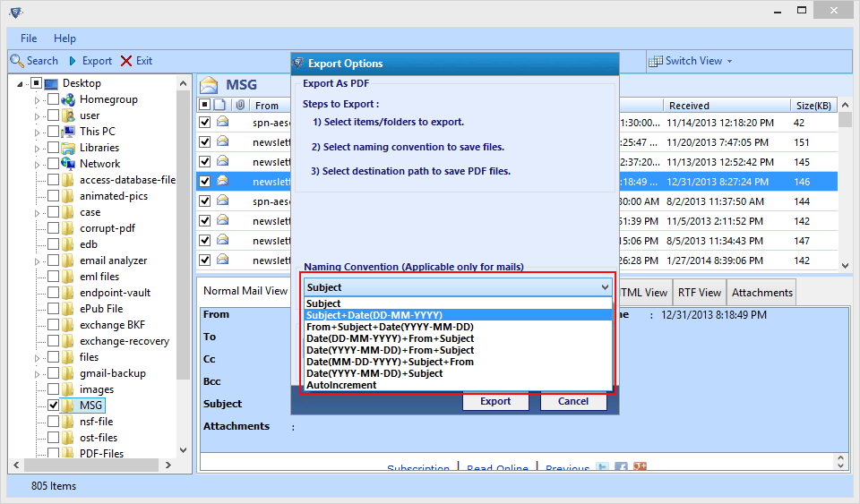Viewport: 860px width, 504px height.
Task: Uncheck the mail received 1/27/2014 checkbox
Action: click(x=204, y=261)
